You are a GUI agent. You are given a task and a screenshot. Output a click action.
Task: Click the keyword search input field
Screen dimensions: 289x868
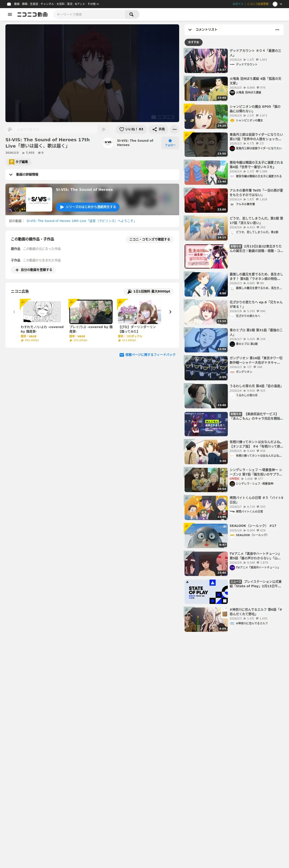(90, 14)
